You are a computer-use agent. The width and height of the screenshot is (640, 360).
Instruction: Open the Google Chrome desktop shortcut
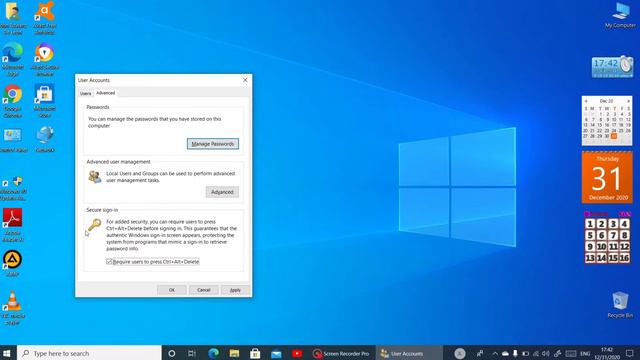click(13, 101)
